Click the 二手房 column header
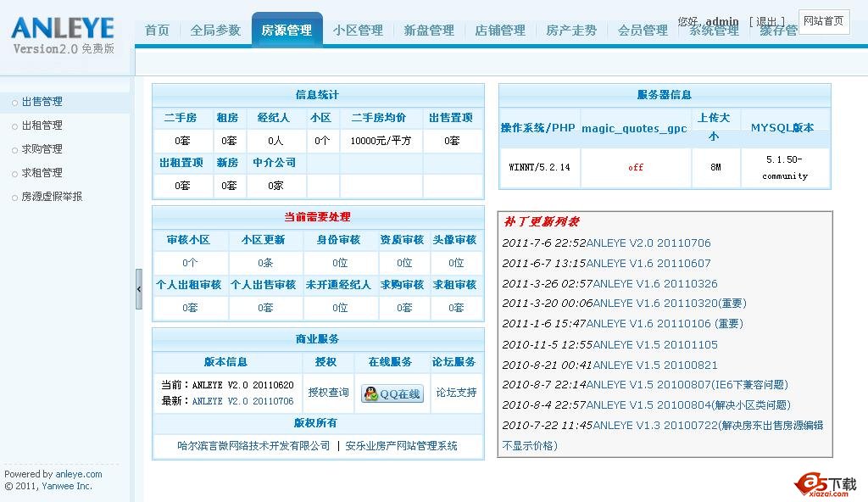The height and width of the screenshot is (502, 868). (x=181, y=118)
